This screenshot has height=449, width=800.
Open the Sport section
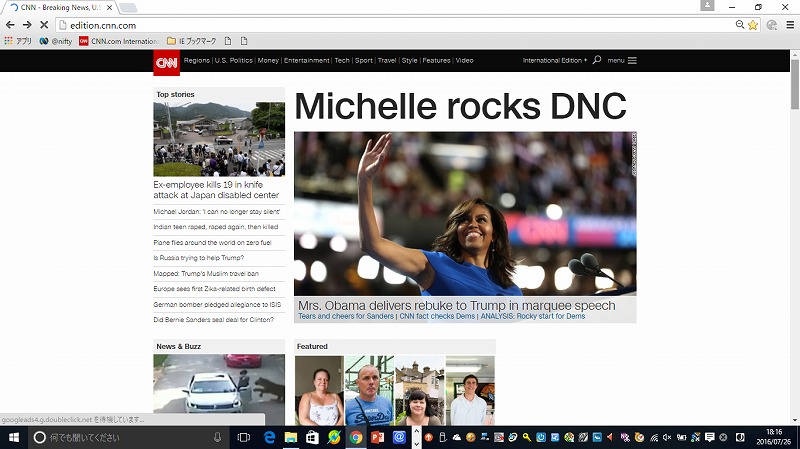[364, 60]
